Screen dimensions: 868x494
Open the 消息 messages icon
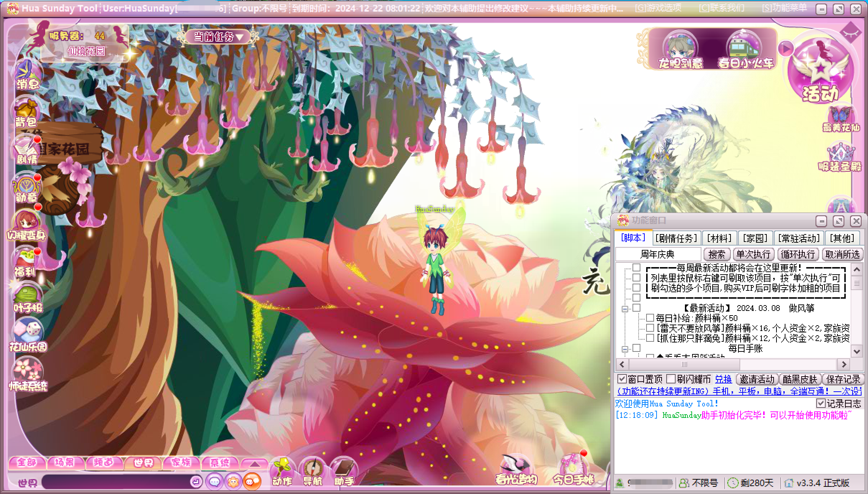point(27,75)
